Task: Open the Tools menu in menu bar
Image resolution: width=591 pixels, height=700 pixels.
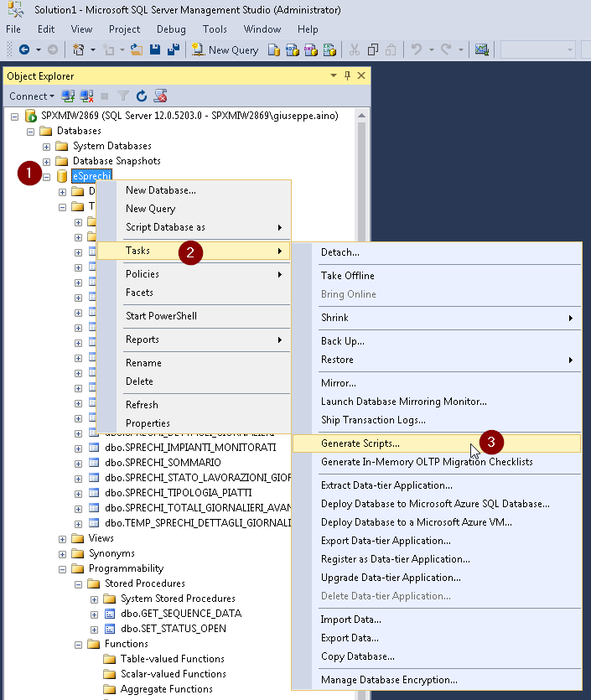Action: click(x=215, y=29)
